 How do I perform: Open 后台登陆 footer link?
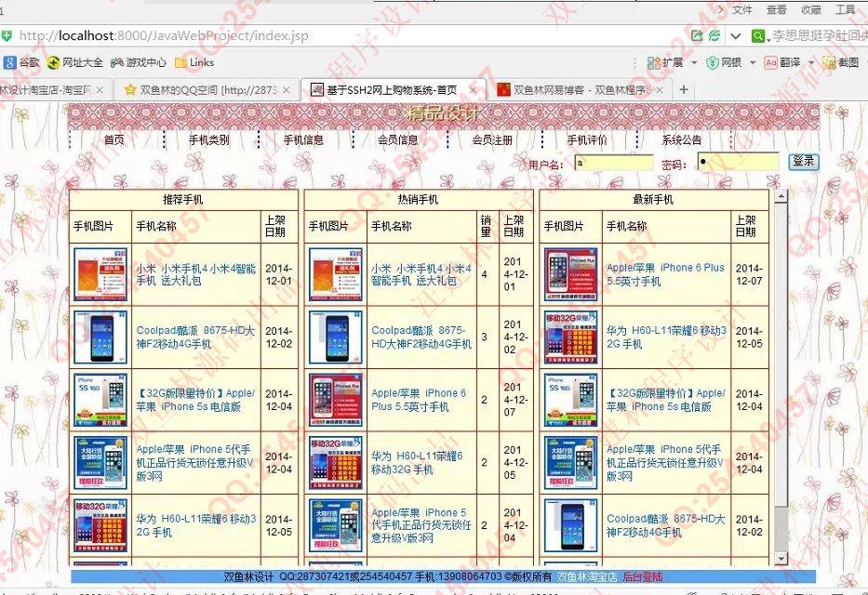642,576
